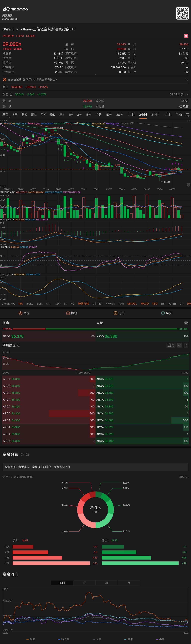
Task: Show pre-market info icon
Action: point(11,94)
